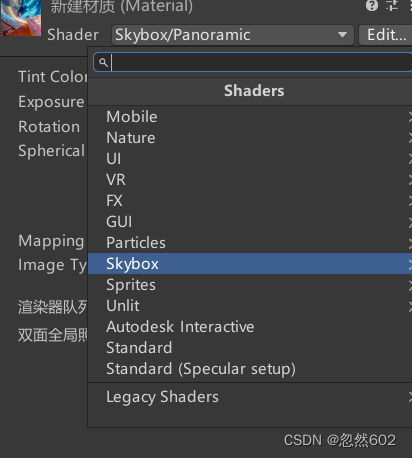This screenshot has height=458, width=412.
Task: Click the Mapping property label
Action: 51,241
